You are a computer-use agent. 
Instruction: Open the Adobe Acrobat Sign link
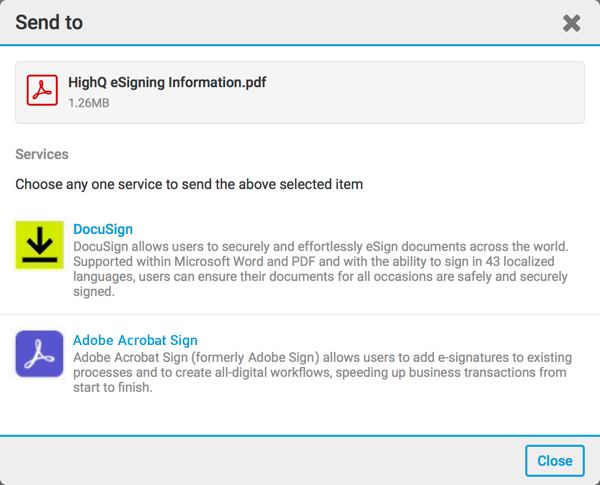(x=135, y=340)
